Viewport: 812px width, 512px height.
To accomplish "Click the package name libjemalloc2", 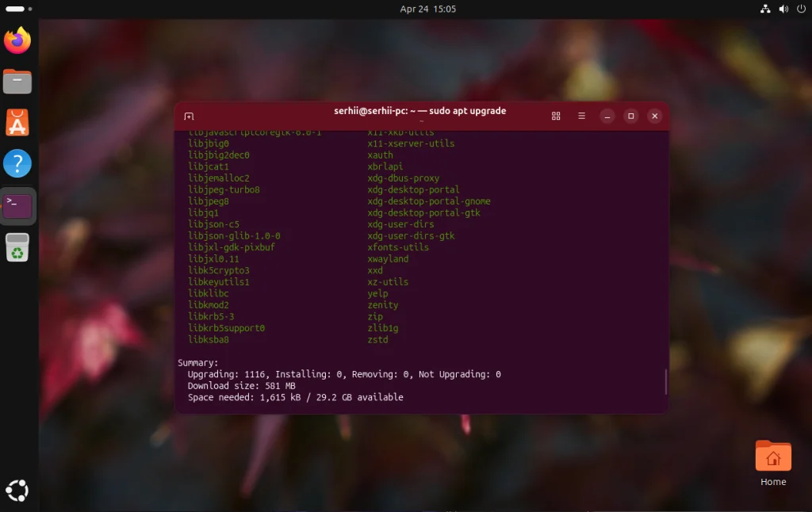I will pos(219,178).
